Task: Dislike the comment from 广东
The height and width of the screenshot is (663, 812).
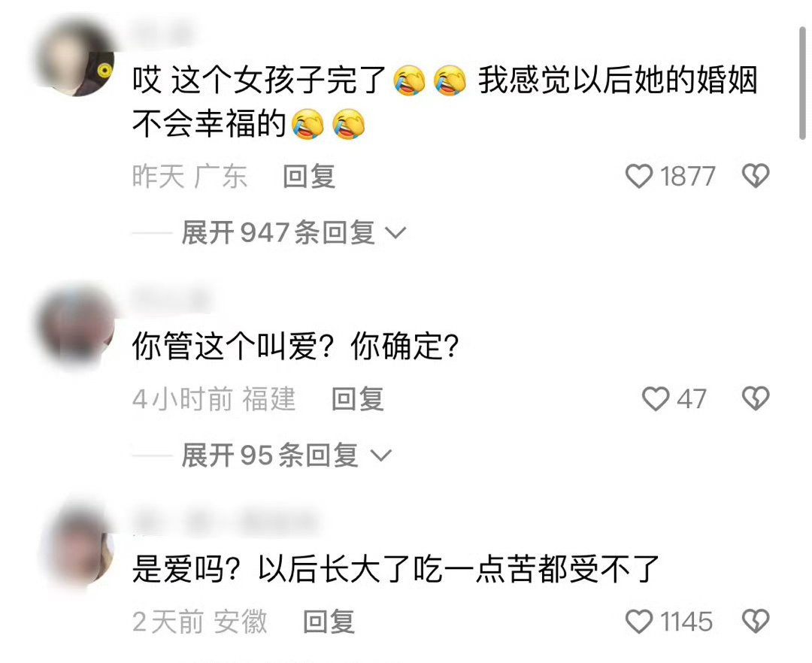Action: coord(756,176)
